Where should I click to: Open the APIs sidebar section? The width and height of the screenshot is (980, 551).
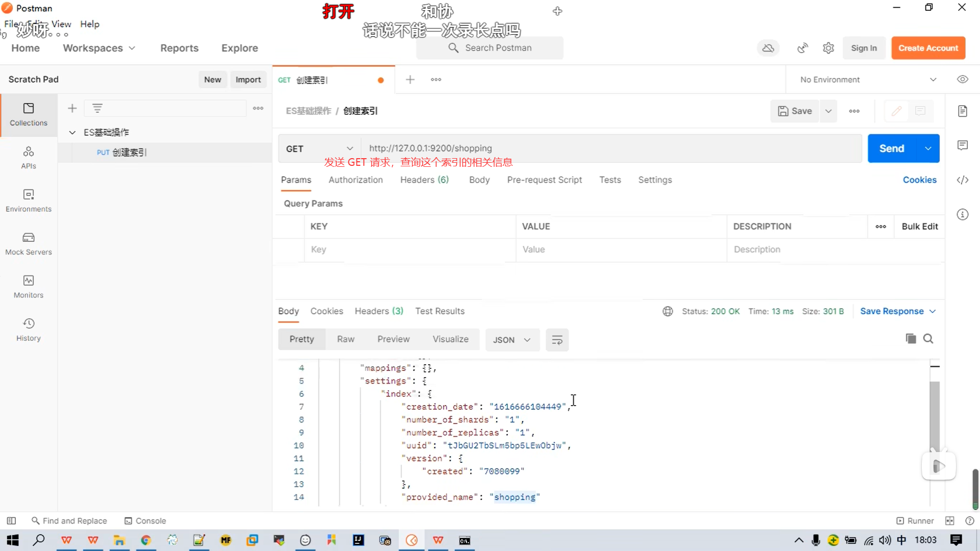pos(29,157)
